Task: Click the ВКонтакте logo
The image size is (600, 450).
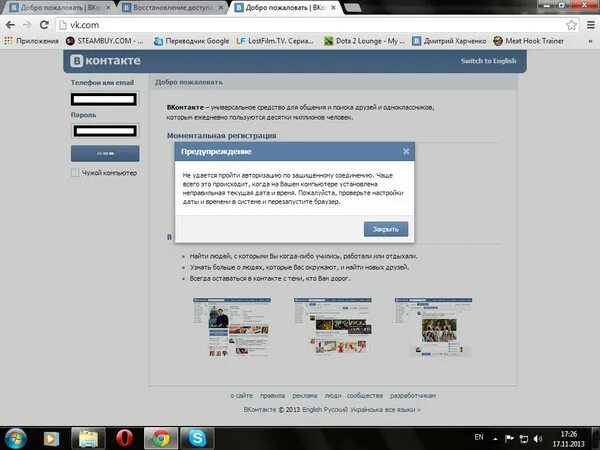Action: coord(105,60)
